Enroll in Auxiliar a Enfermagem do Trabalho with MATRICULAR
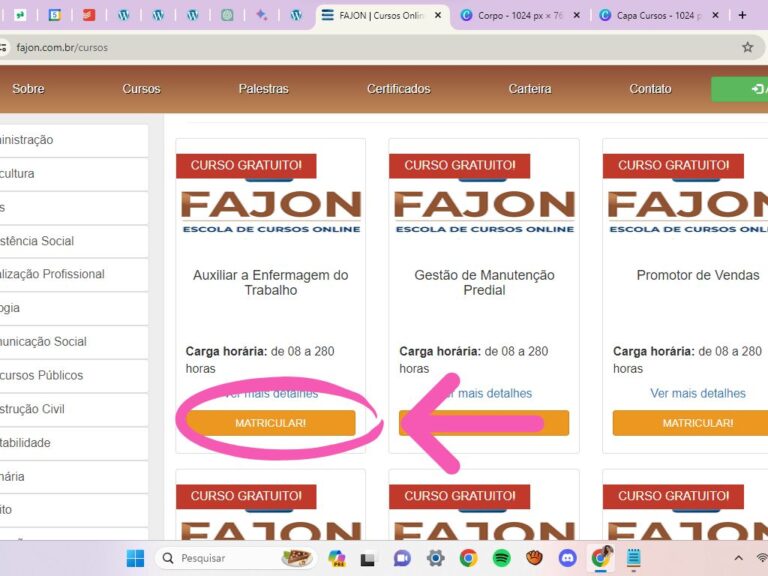 click(x=270, y=423)
